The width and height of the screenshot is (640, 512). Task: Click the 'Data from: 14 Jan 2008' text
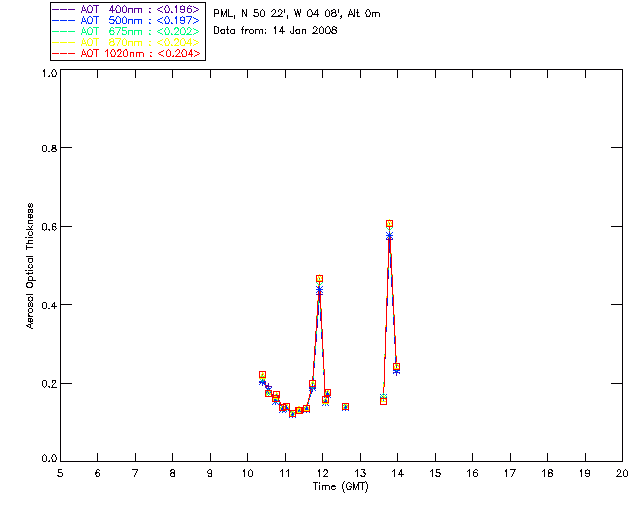coord(275,31)
